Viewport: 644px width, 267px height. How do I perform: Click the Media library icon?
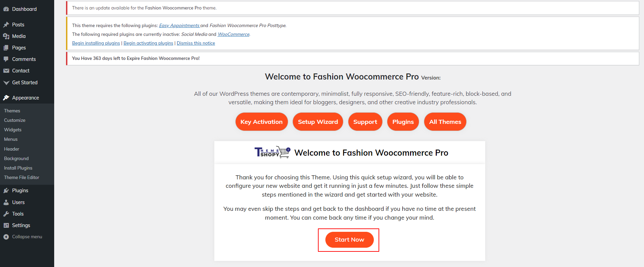pyautogui.click(x=6, y=36)
